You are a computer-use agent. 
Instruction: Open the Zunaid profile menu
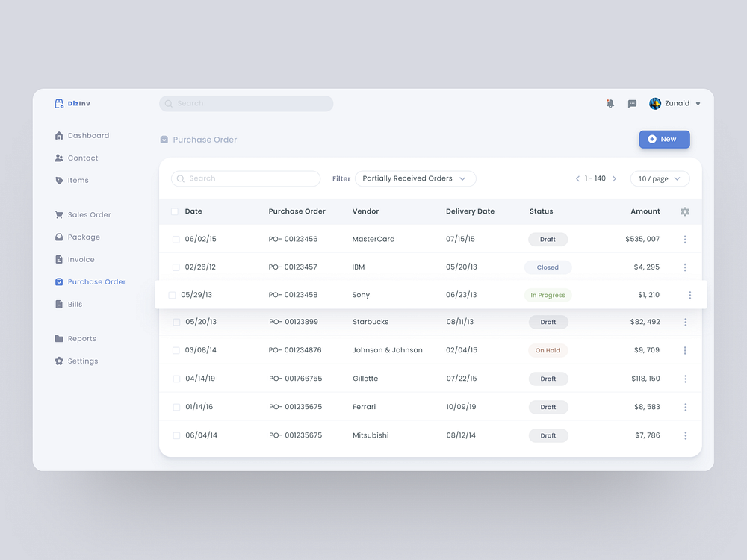click(675, 103)
